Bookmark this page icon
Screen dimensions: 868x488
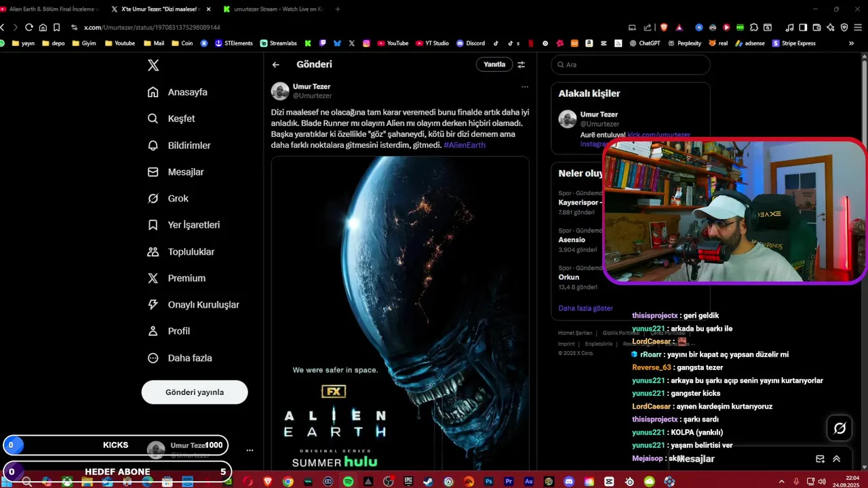(x=56, y=27)
